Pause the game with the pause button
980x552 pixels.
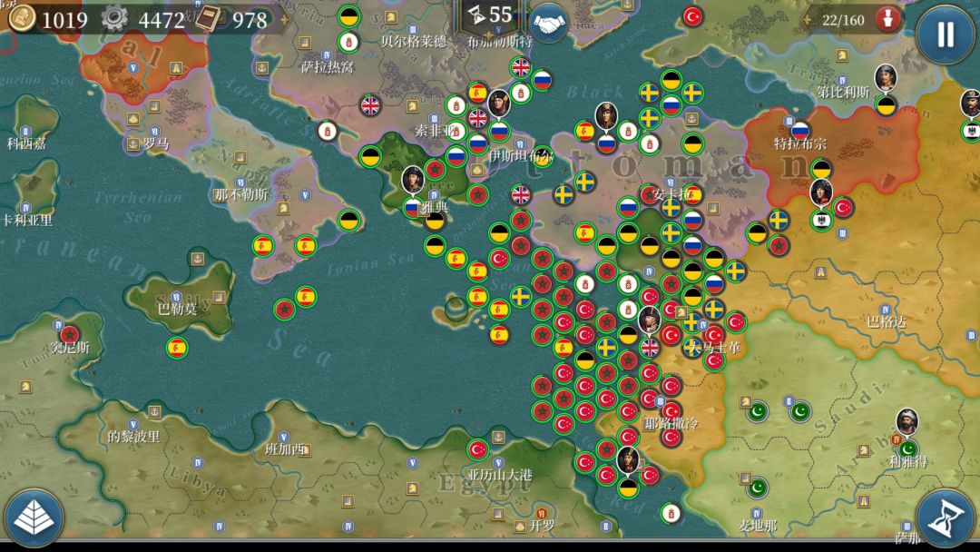coord(945,34)
